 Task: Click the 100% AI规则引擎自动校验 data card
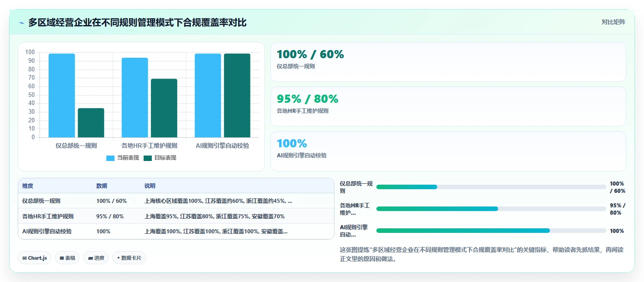448,151
